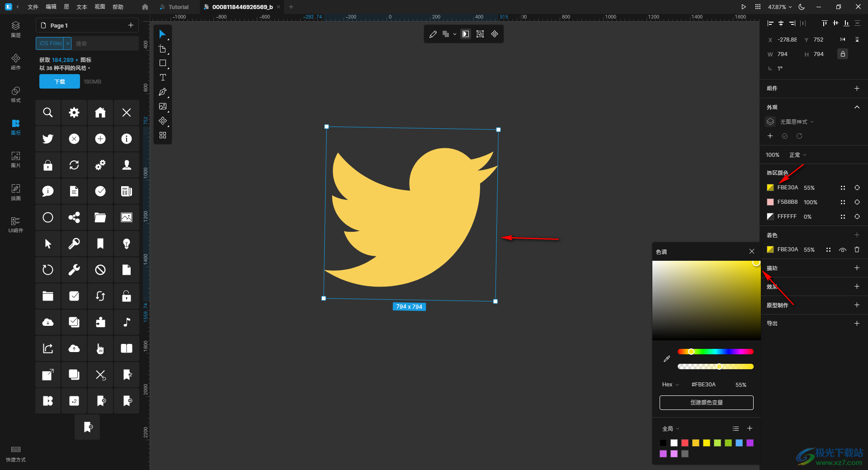The width and height of the screenshot is (868, 470).
Task: Select the Artboard tool
Action: [162, 49]
